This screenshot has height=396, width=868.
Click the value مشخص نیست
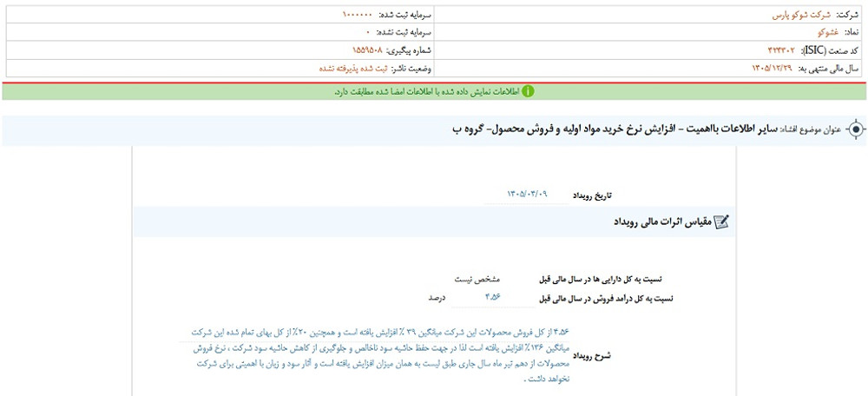[477, 280]
